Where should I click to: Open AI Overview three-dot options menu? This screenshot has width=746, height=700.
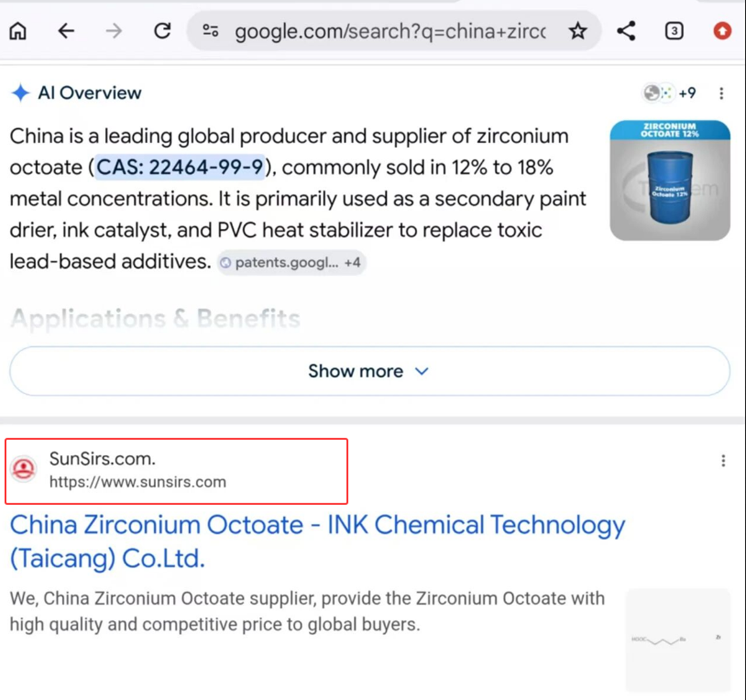[721, 93]
